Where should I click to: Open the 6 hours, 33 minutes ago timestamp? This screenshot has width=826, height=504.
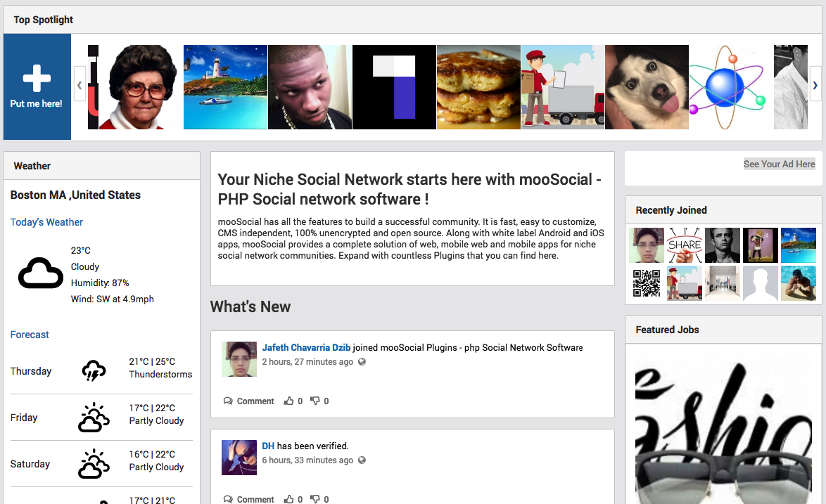(307, 460)
